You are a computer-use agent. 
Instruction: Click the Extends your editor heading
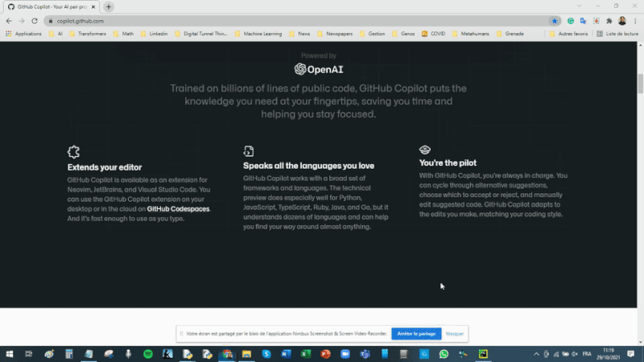pyautogui.click(x=105, y=167)
